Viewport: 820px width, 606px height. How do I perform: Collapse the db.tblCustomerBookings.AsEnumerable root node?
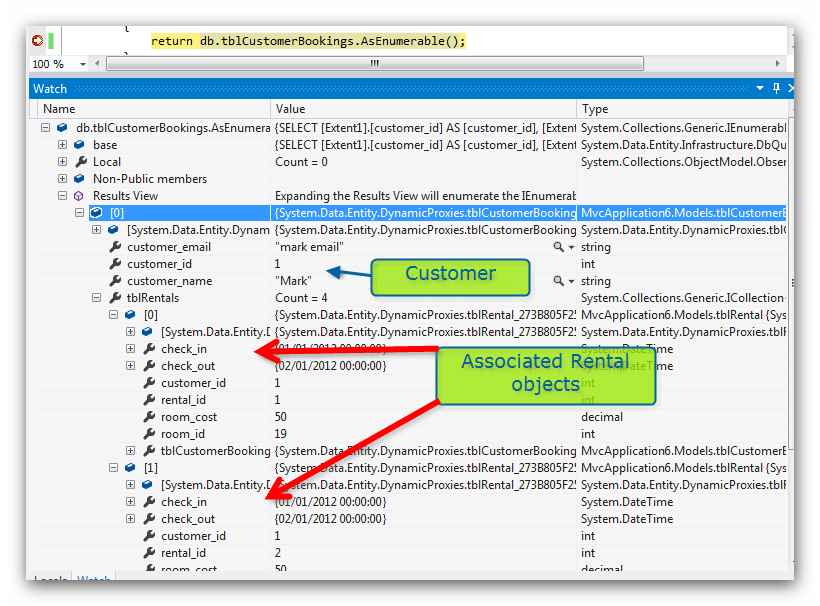pos(45,128)
